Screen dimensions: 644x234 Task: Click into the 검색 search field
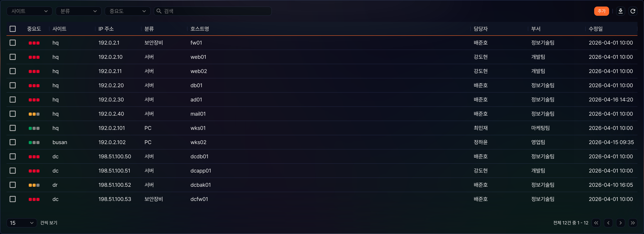[x=213, y=11]
